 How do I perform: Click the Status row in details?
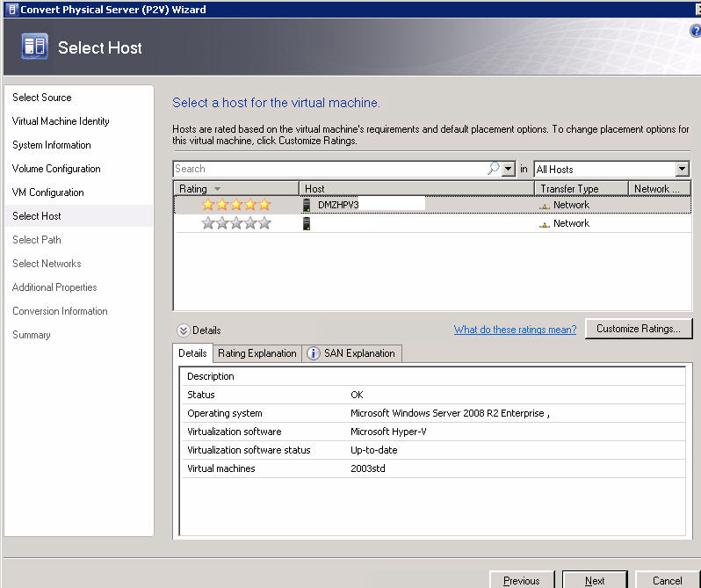coord(433,395)
